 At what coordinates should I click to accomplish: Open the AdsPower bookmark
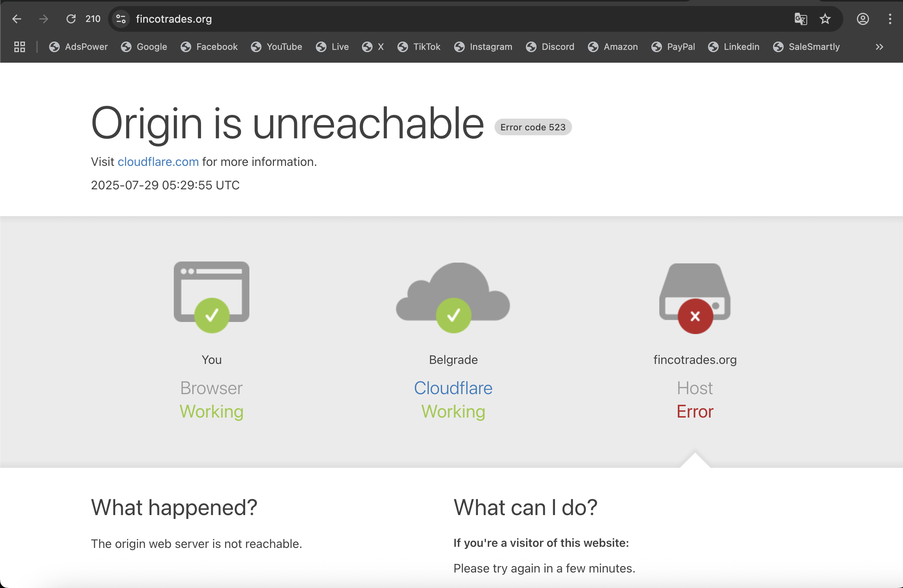[78, 47]
